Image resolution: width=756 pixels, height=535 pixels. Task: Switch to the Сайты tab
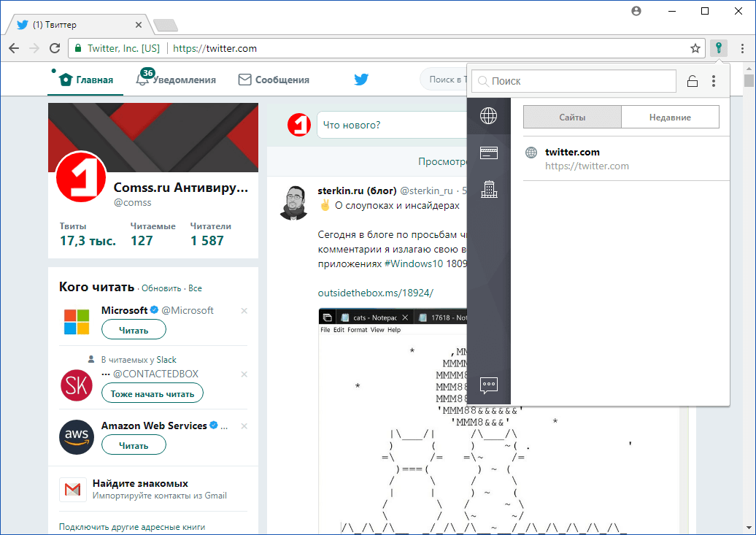click(x=572, y=118)
